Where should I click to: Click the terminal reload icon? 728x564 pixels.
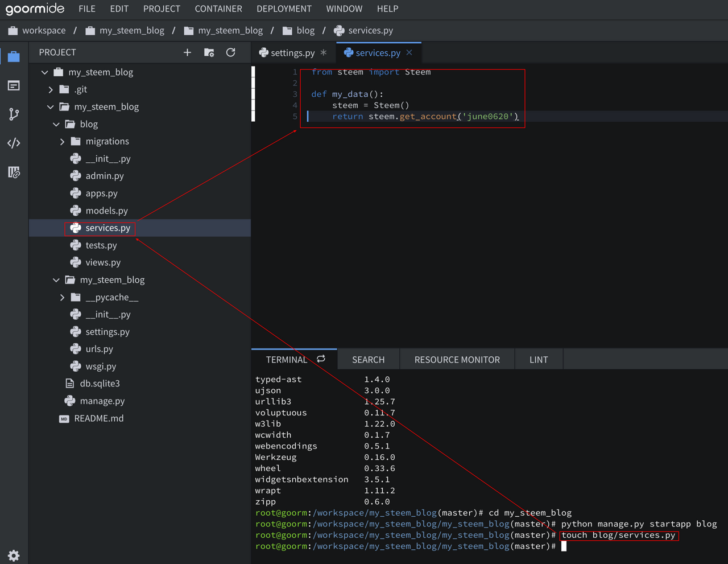coord(321,359)
